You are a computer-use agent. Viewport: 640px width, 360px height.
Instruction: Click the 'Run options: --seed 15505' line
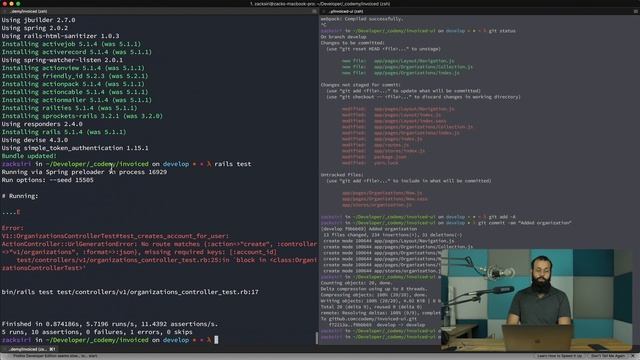47,180
